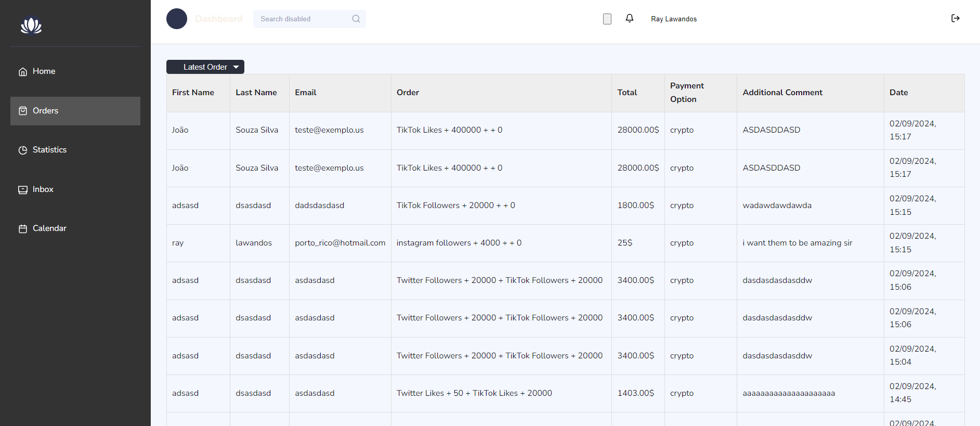Go to Statistics in the sidebar
The height and width of the screenshot is (426, 980).
(x=49, y=150)
